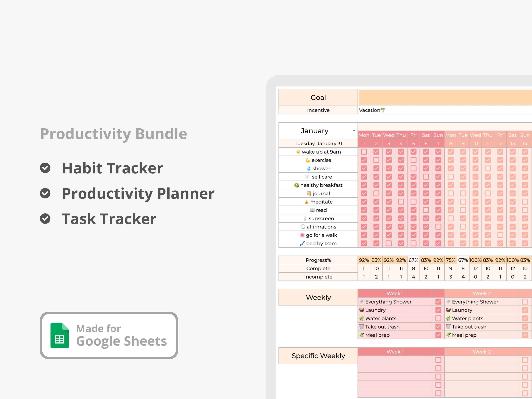
Task: Click the Week 2 header under Specific Weekly
Action: coord(481,352)
